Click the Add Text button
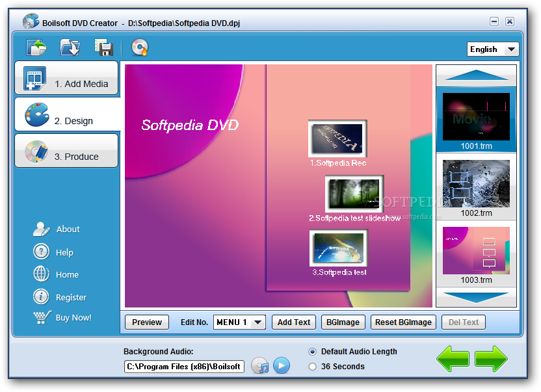 click(294, 322)
